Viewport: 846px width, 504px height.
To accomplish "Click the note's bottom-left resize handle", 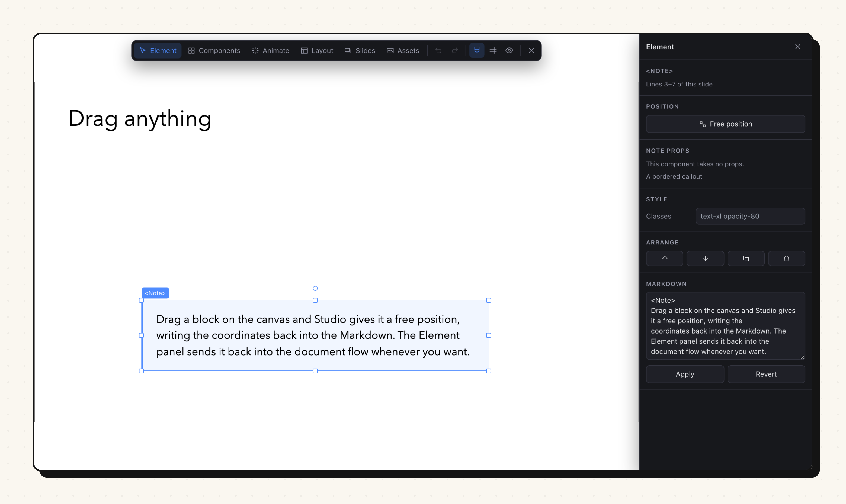I will 141,371.
